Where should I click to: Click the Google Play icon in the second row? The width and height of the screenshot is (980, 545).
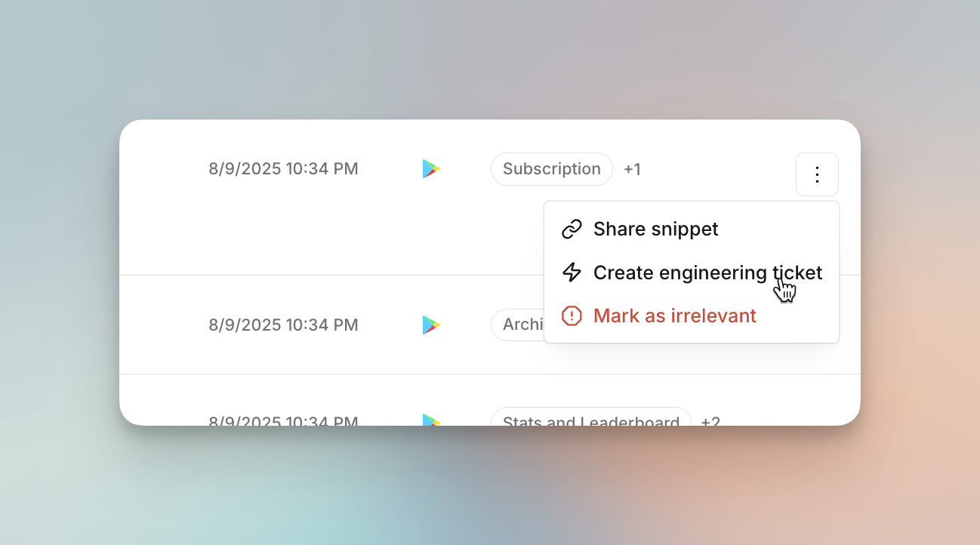[x=431, y=325]
